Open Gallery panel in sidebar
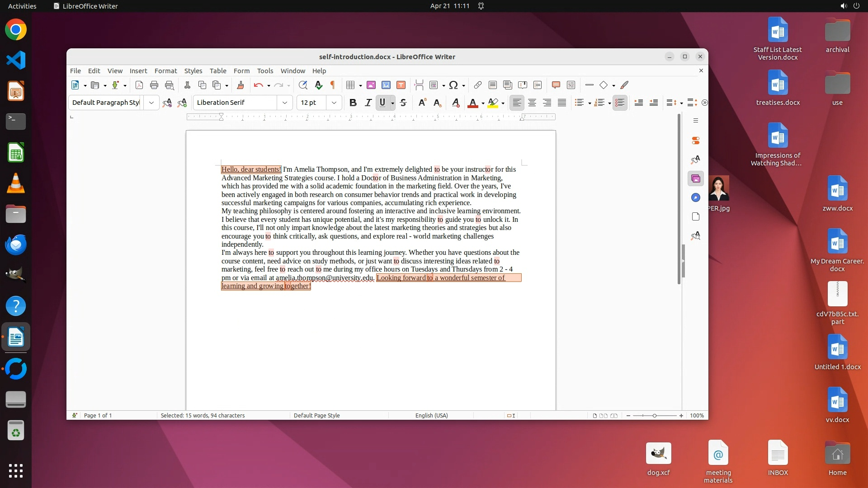 pyautogui.click(x=696, y=178)
